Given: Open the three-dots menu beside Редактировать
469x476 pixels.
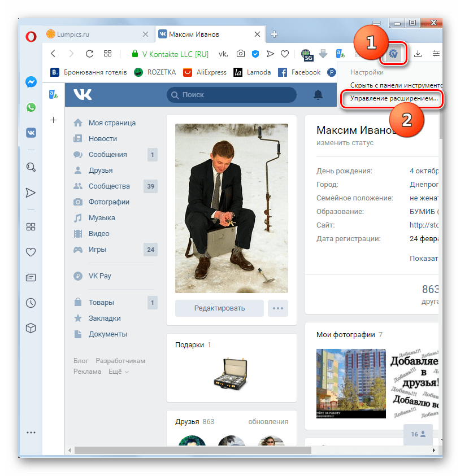Looking at the screenshot, I should pyautogui.click(x=277, y=308).
